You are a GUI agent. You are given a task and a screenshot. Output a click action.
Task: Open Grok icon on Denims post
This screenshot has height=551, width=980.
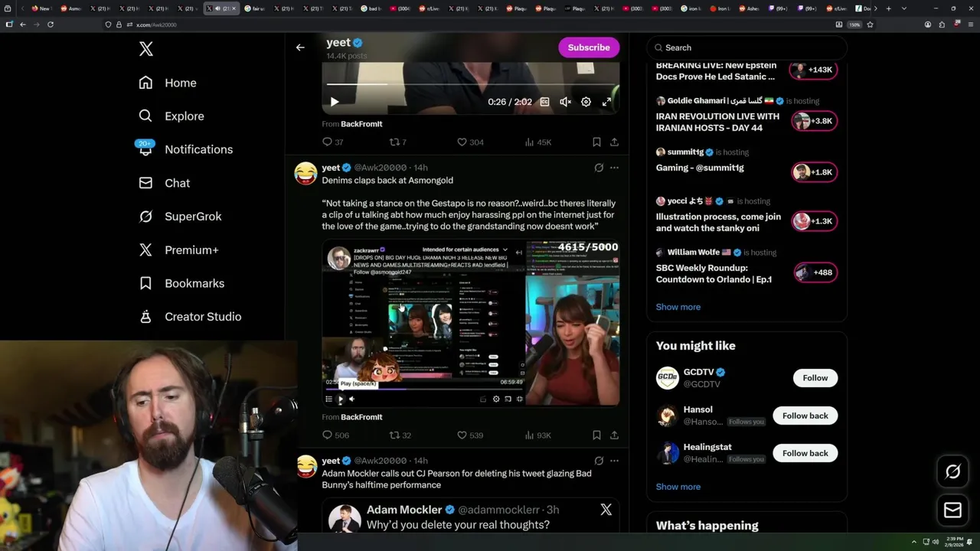coord(599,168)
